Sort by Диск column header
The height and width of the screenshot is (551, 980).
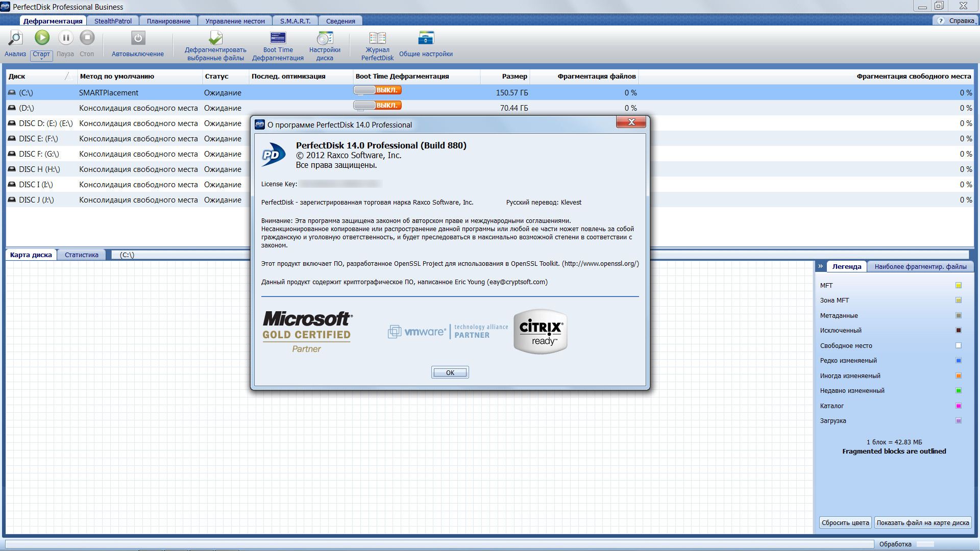tap(41, 77)
